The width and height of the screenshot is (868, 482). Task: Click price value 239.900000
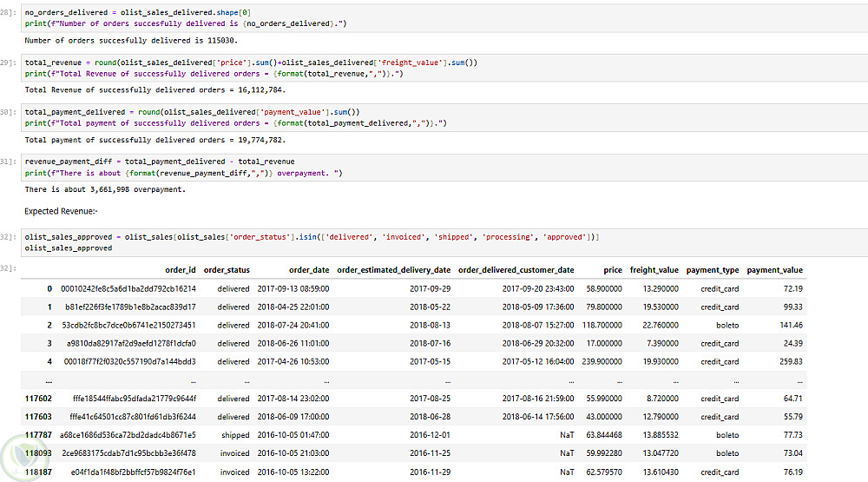click(x=602, y=362)
